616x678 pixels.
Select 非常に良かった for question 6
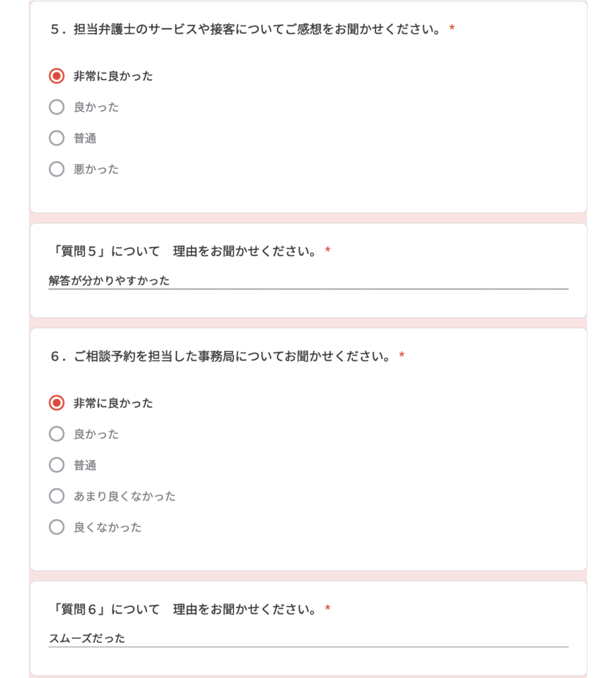[x=57, y=403]
